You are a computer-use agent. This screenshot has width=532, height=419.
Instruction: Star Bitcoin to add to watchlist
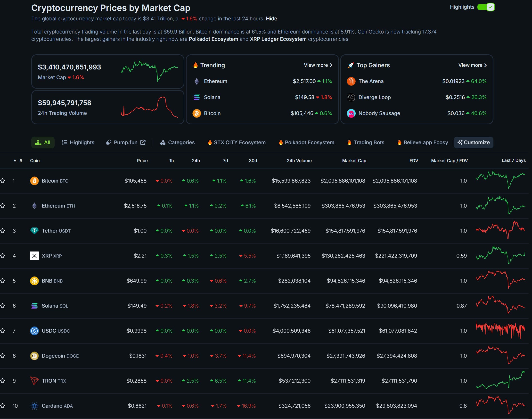click(3, 181)
